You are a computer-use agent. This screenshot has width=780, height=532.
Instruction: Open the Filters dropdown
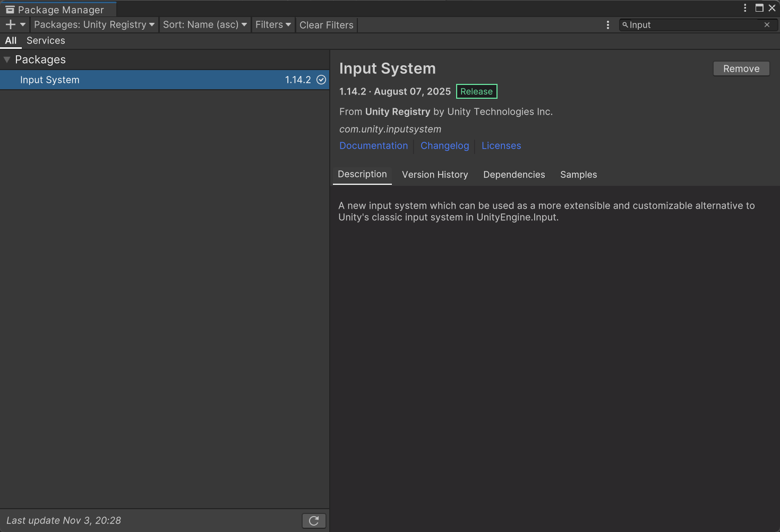272,24
